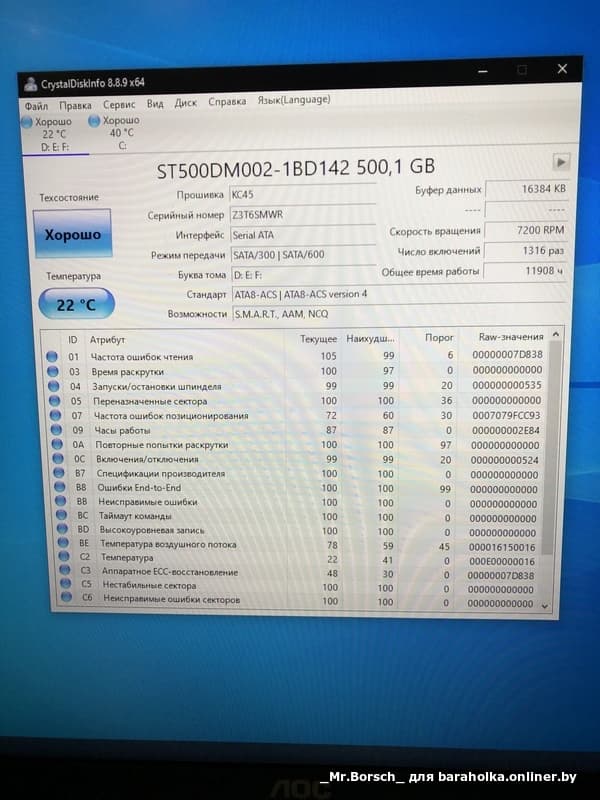Click the Прошивка field KC45
This screenshot has height=800, width=600.
(x=303, y=194)
